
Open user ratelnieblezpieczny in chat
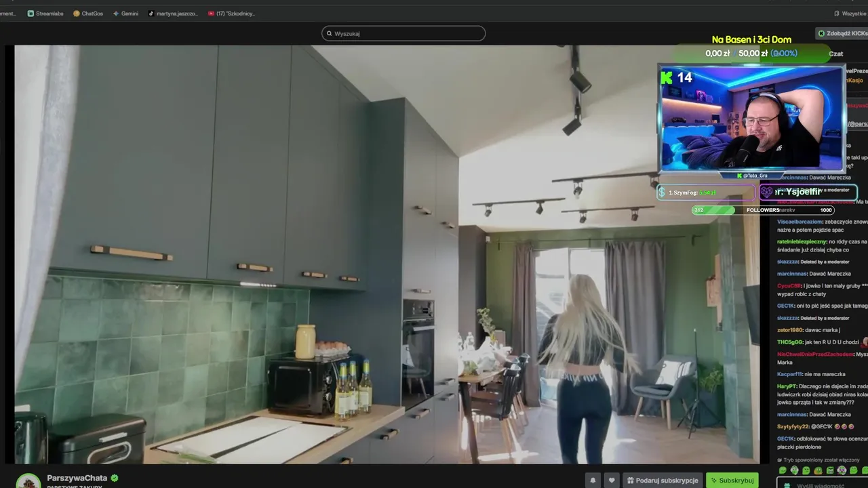tap(802, 241)
